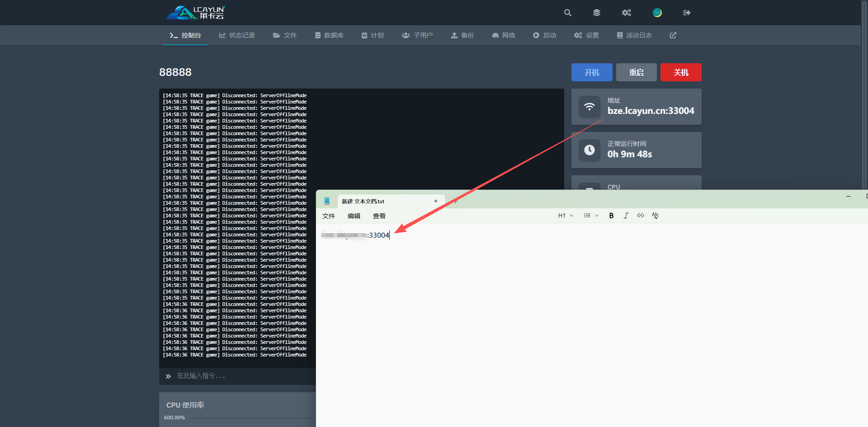Image resolution: width=868 pixels, height=427 pixels.
Task: Open the server list layers icon
Action: (x=597, y=13)
